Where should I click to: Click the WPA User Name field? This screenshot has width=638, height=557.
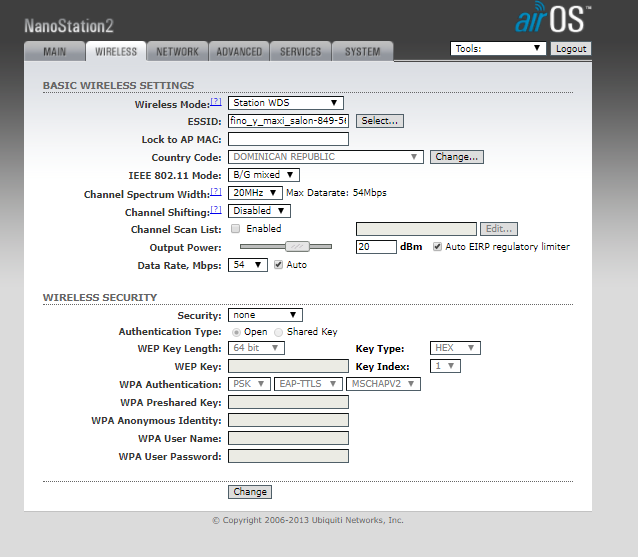(288, 438)
